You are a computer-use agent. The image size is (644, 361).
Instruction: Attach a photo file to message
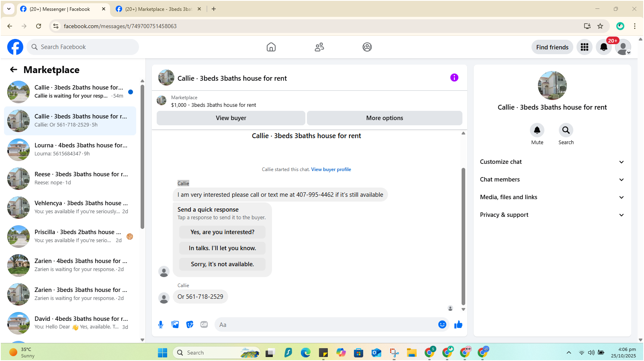[x=175, y=324]
